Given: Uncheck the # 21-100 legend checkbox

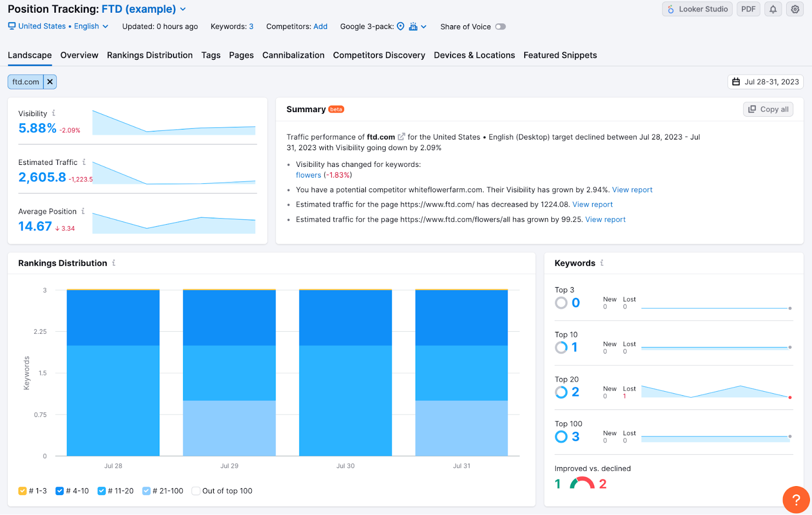Looking at the screenshot, I should (146, 491).
